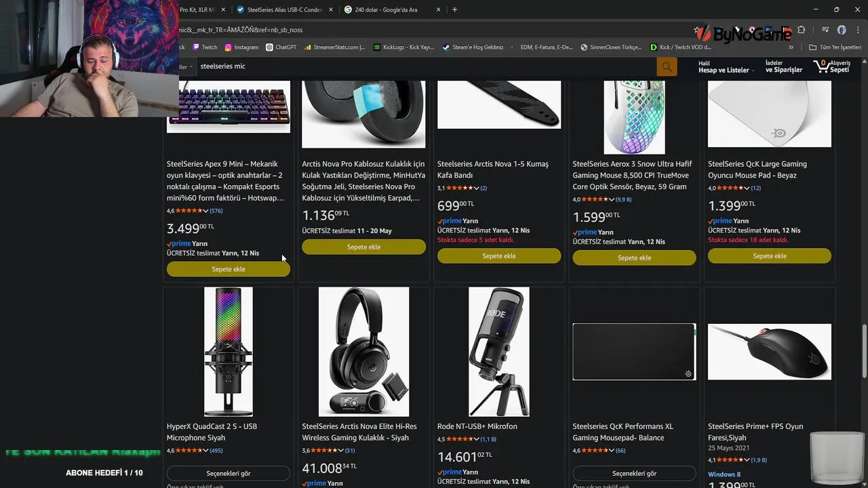The height and width of the screenshot is (488, 868).
Task: Close the SteelSeries Alias USB-C tab
Action: 330,9
